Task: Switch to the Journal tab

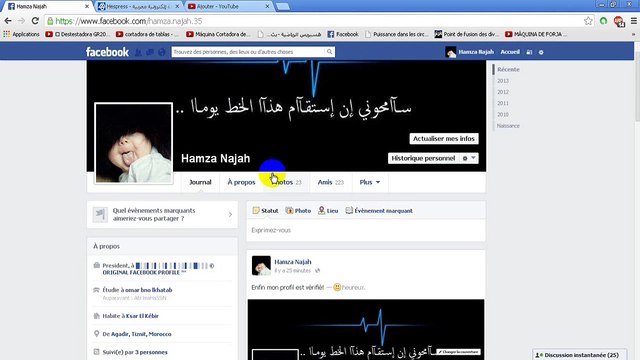Action: coord(200,182)
